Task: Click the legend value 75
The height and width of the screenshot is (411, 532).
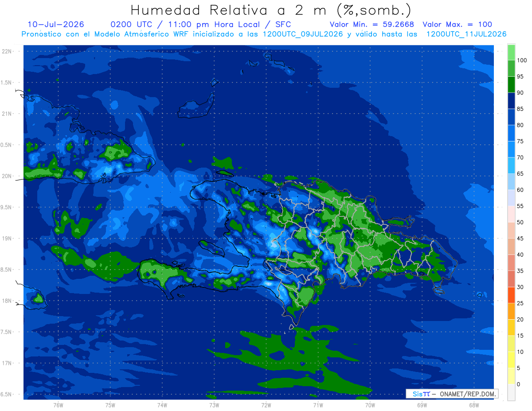Action: (520, 141)
